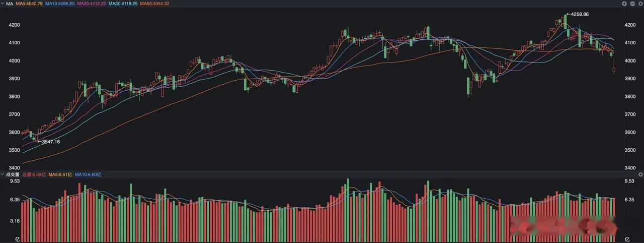Viewport: 644px width, 243px height.
Task: Select the volume MA5:6.51亿 legend
Action: coord(60,174)
